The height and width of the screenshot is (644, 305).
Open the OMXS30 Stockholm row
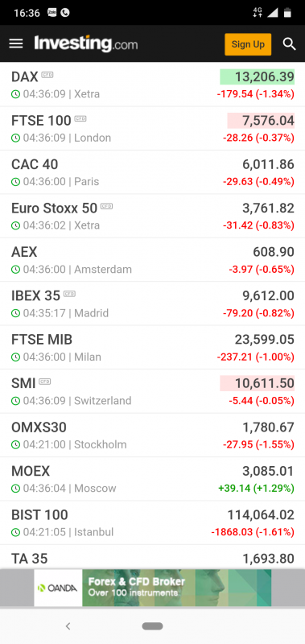pyautogui.click(x=152, y=436)
